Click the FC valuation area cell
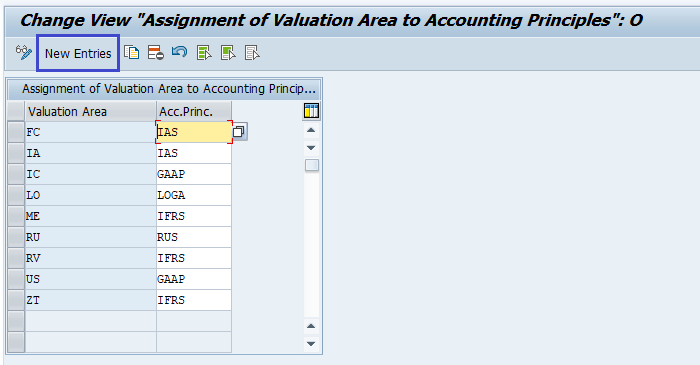 tap(91, 132)
